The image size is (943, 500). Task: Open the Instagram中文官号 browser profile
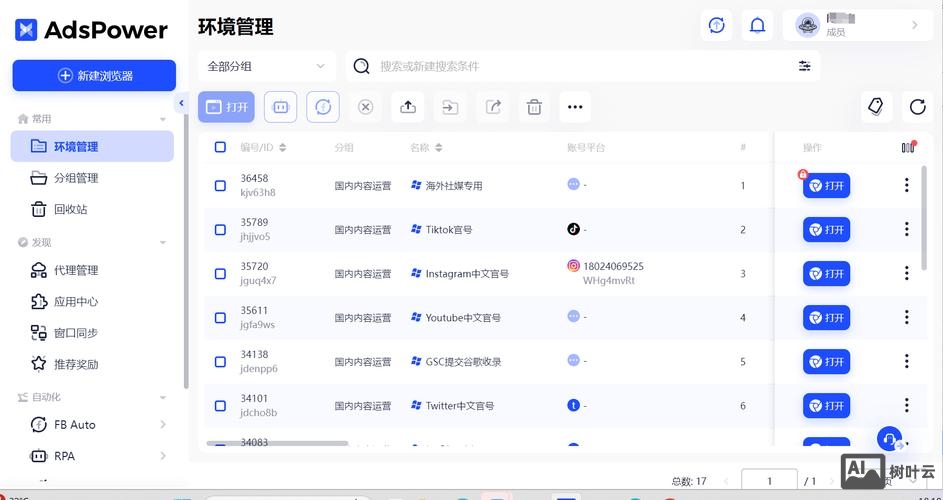point(826,274)
